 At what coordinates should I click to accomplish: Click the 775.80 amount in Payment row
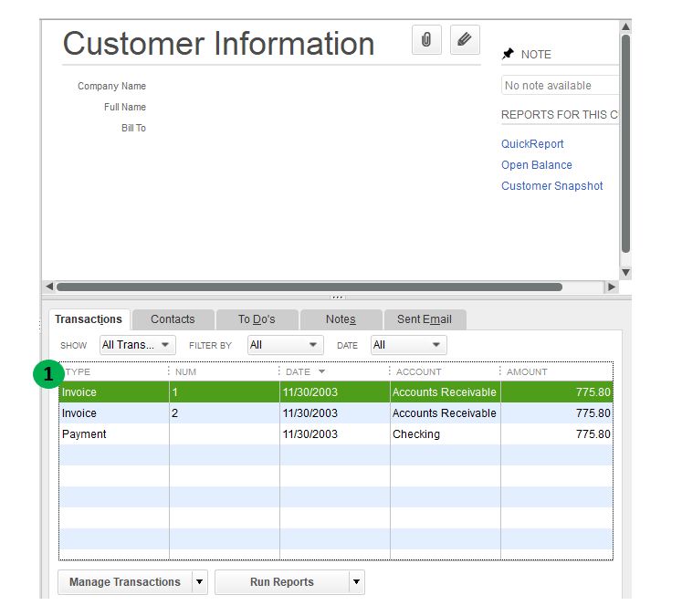(593, 433)
